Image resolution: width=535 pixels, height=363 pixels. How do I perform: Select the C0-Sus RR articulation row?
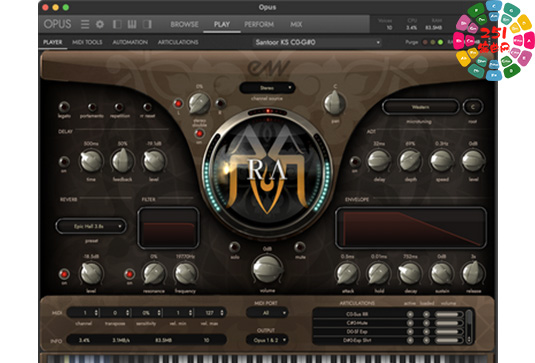tap(357, 314)
